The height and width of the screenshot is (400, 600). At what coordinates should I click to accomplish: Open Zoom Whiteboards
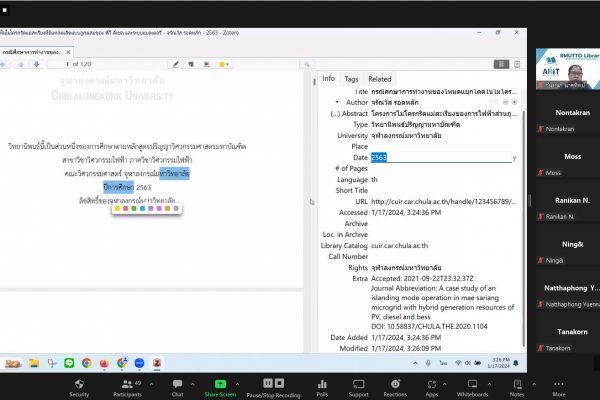[473, 388]
